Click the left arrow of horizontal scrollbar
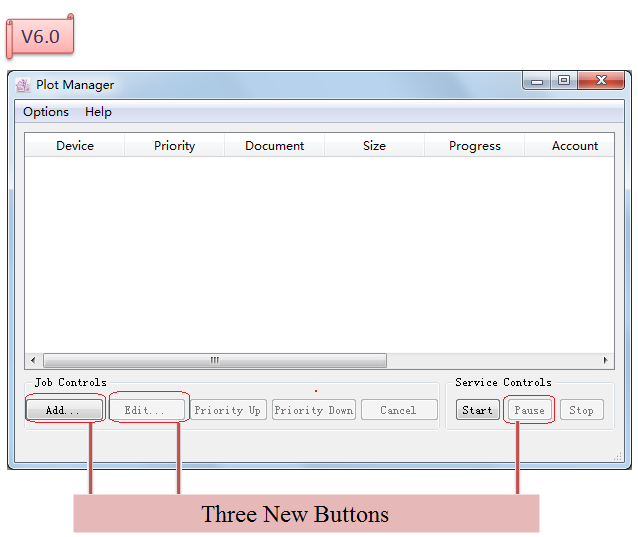Viewport: 638px width, 537px height. coord(33,361)
